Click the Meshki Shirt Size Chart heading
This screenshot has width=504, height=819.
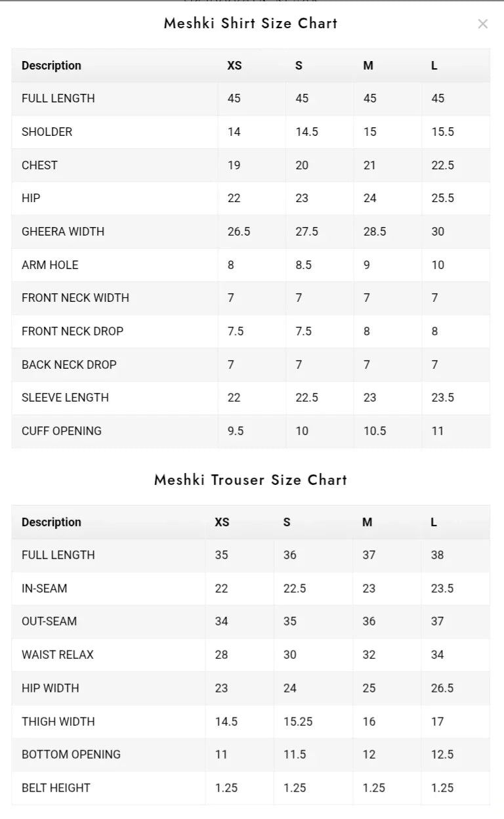(x=251, y=23)
